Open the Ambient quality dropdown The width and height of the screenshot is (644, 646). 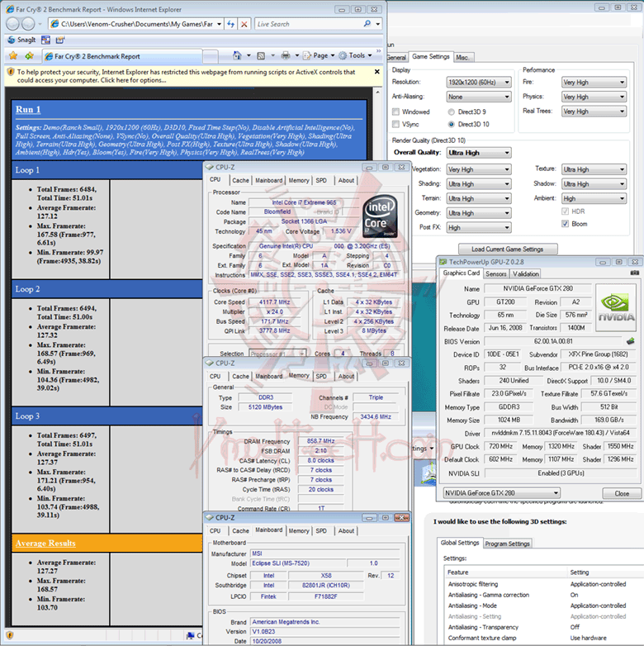[x=594, y=198]
